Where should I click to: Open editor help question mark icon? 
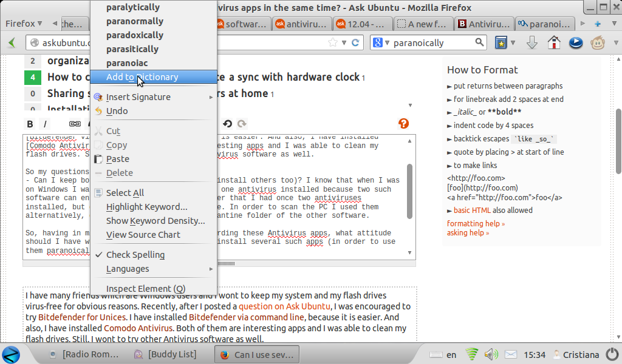point(403,124)
